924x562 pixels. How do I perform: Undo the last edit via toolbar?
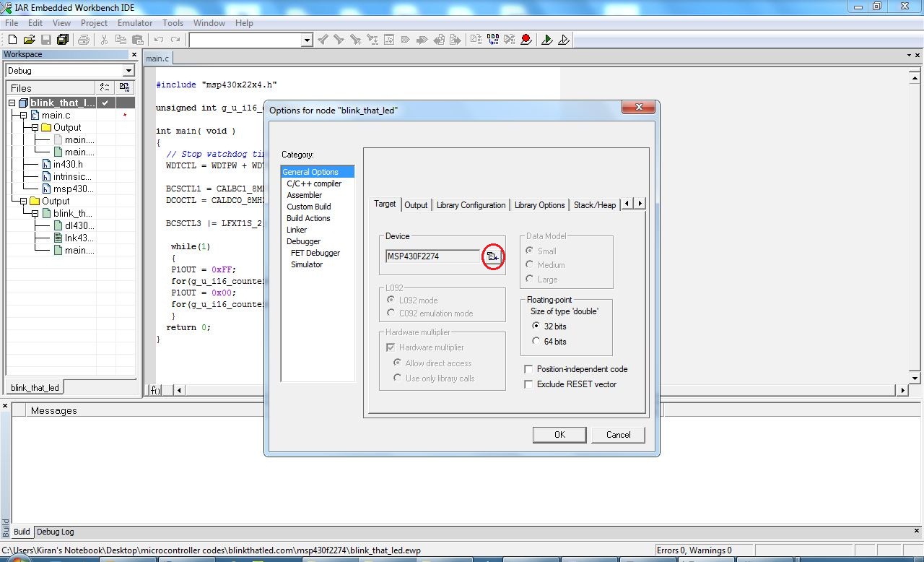pyautogui.click(x=158, y=40)
